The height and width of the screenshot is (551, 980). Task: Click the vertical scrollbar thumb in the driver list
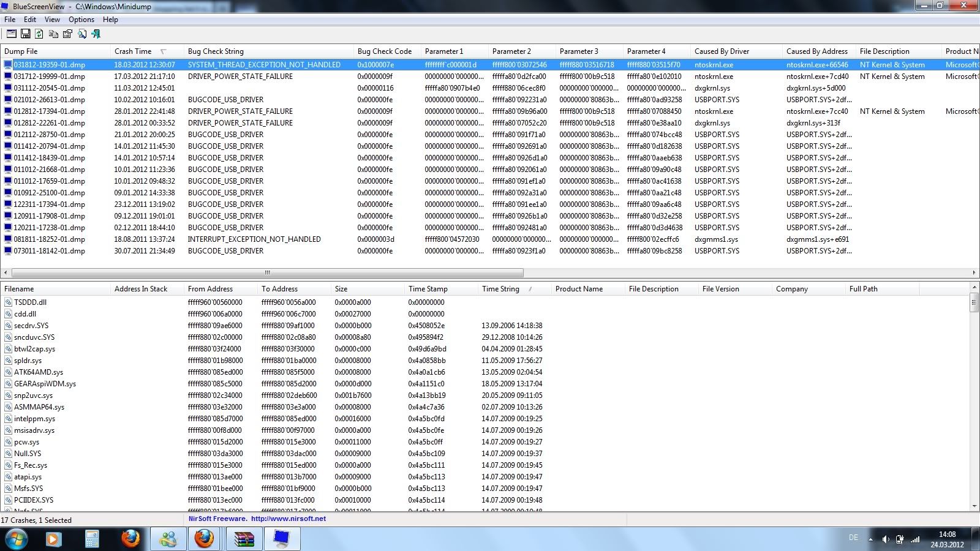click(x=974, y=302)
